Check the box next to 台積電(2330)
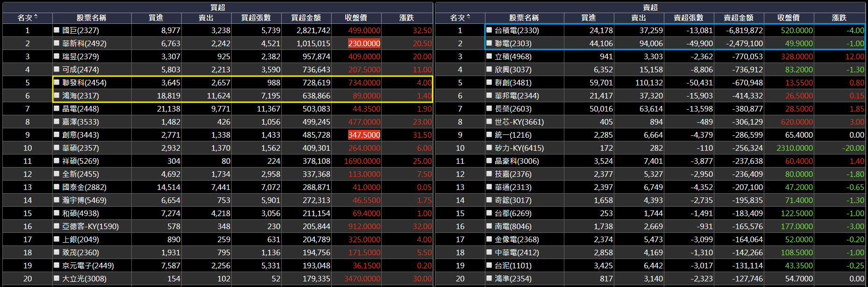Image resolution: width=868 pixels, height=287 pixels. 489,30
